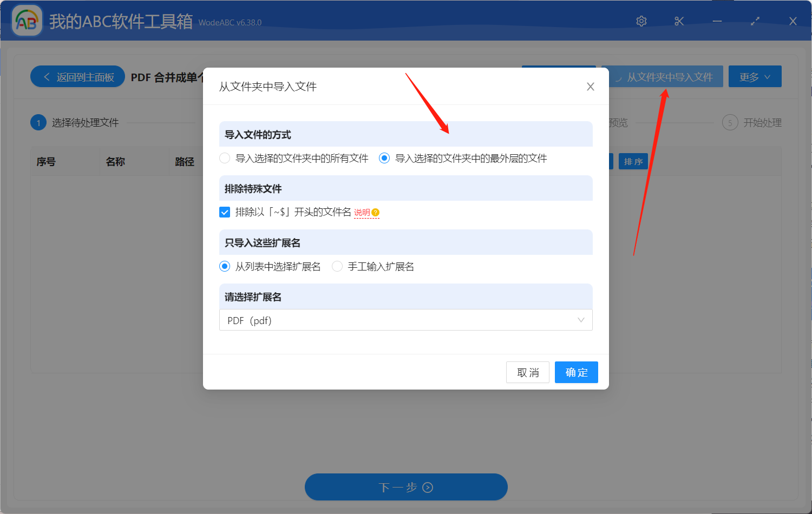The height and width of the screenshot is (514, 812).
Task: Open settings with the gear icon
Action: [641, 21]
